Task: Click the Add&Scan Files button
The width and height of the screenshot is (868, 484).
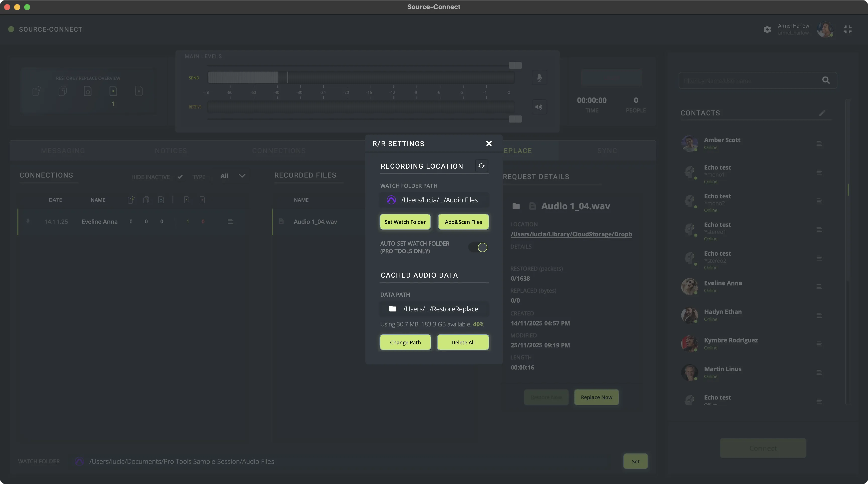Action: (x=463, y=222)
